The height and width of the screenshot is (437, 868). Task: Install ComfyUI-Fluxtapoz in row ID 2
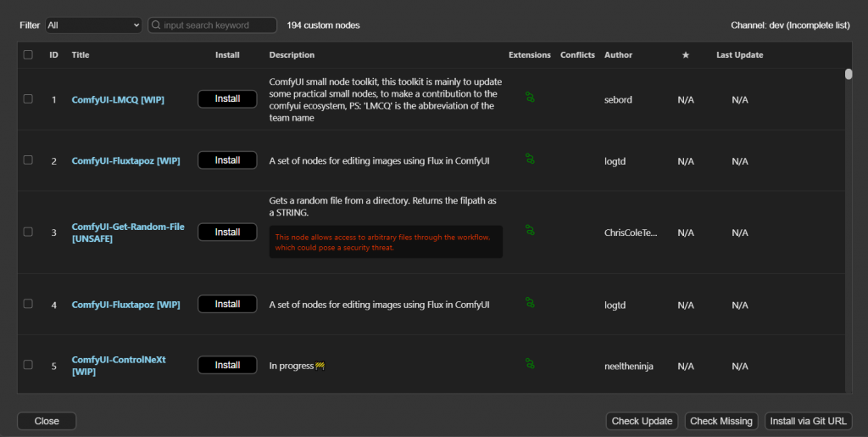(227, 160)
